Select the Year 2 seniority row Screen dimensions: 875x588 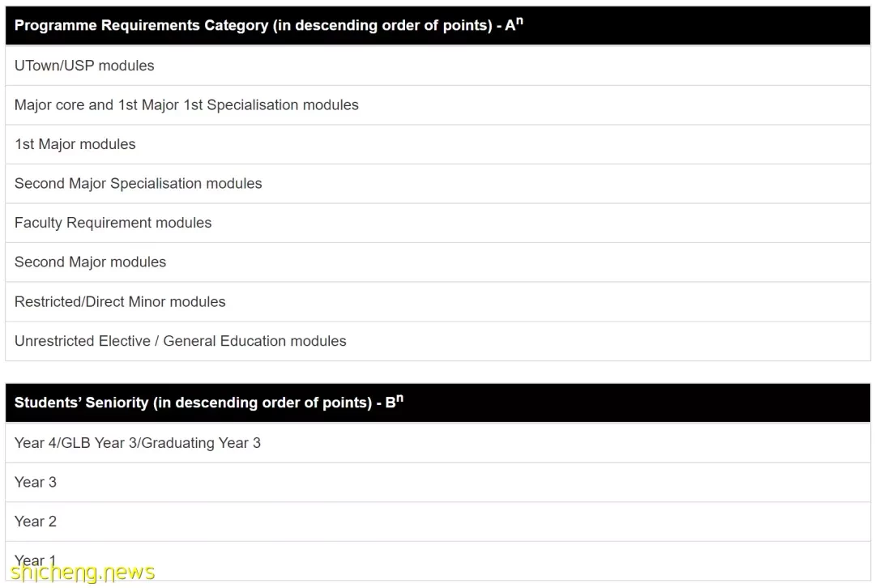(437, 522)
